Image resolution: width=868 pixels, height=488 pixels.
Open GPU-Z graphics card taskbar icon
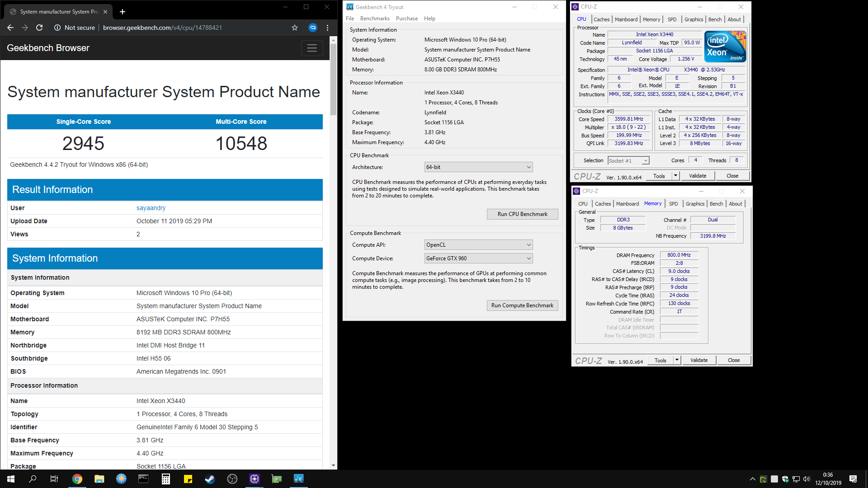277,479
